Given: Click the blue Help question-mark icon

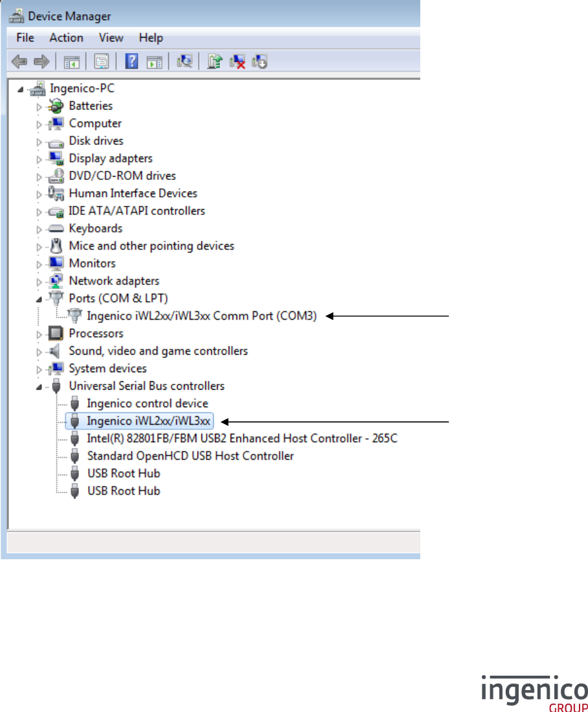Looking at the screenshot, I should 131,61.
